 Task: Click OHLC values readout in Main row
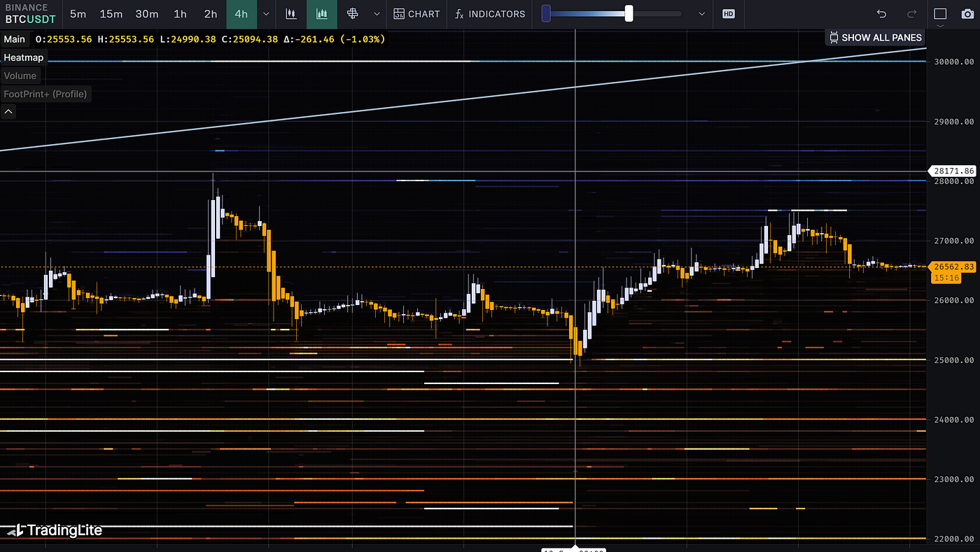pos(210,39)
